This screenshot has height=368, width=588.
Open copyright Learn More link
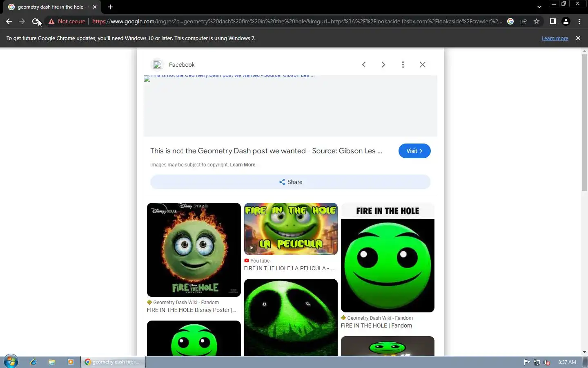243,165
